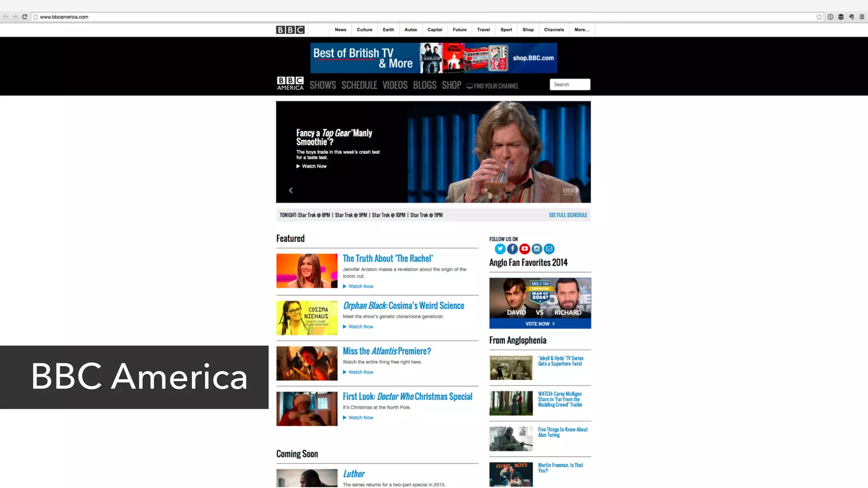The image size is (868, 488).
Task: Go to SCHEDULE in main navigation
Action: [359, 85]
